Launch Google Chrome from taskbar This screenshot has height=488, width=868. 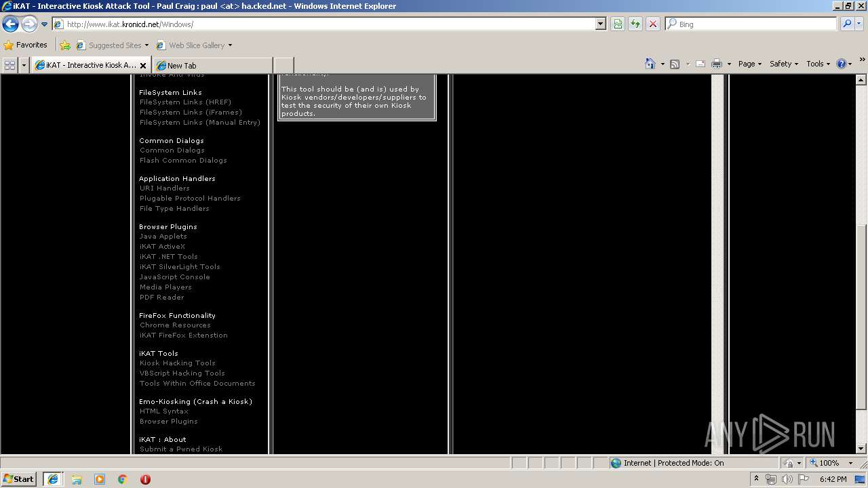[x=123, y=479]
